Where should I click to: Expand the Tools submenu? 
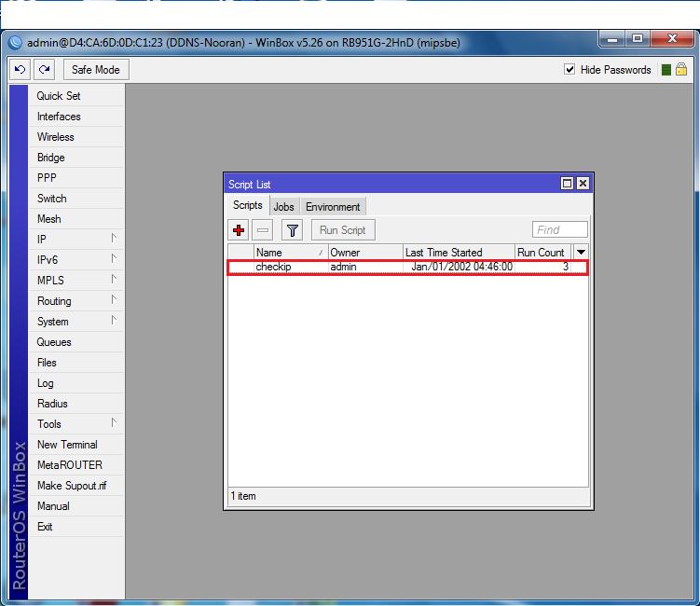point(76,424)
